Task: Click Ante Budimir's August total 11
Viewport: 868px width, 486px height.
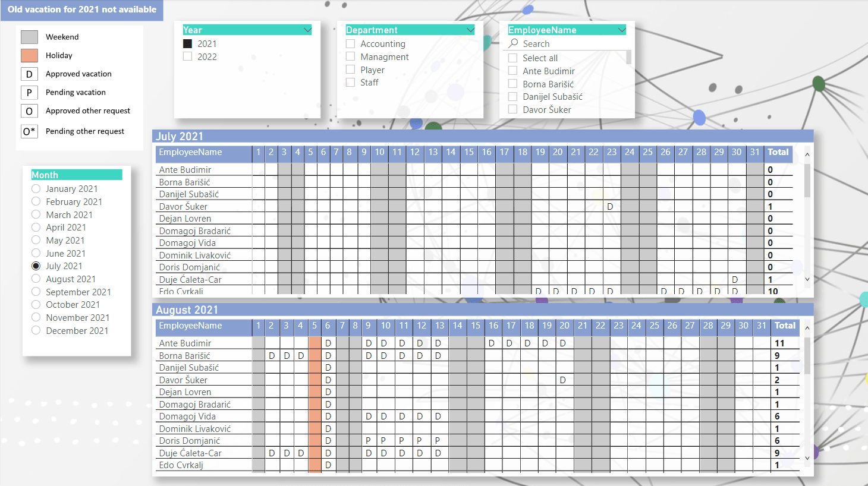Action: (779, 343)
